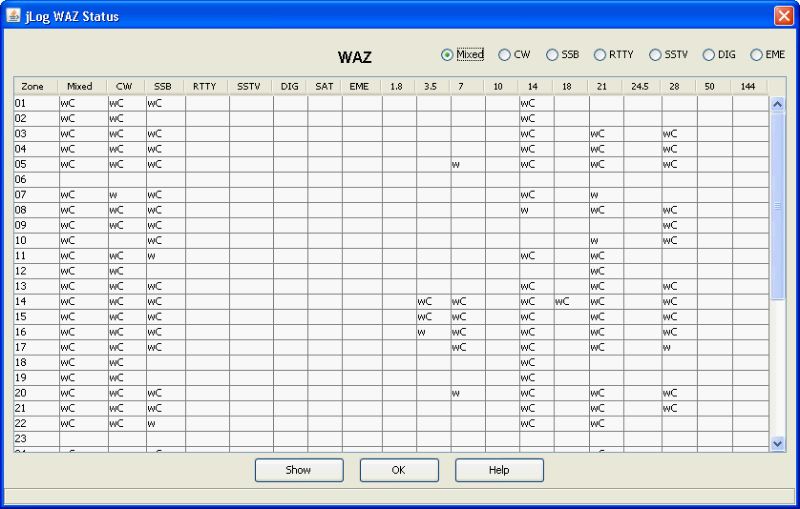Click the Mixed column header

(80, 87)
